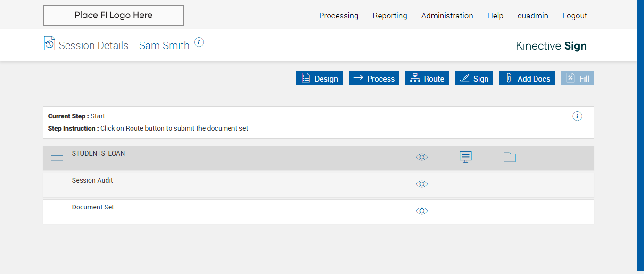The height and width of the screenshot is (274, 644).
Task: Click the Route button
Action: pos(427,78)
